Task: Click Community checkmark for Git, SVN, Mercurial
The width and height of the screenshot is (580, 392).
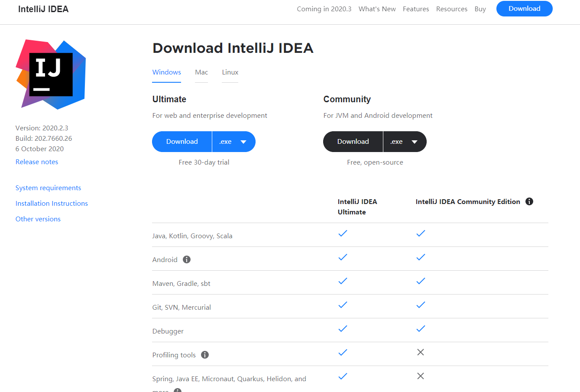Action: [x=421, y=305]
